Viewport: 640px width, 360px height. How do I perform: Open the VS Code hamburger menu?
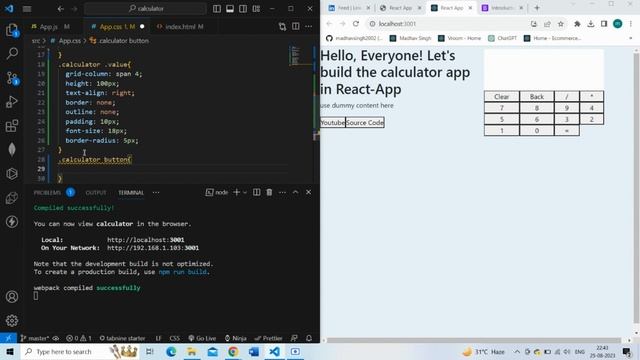[x=27, y=9]
